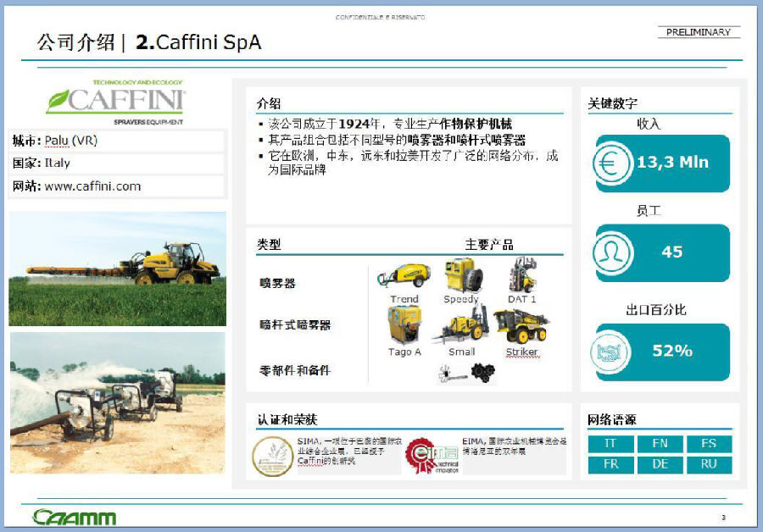Click the '零部件和备件' type row

click(295, 370)
